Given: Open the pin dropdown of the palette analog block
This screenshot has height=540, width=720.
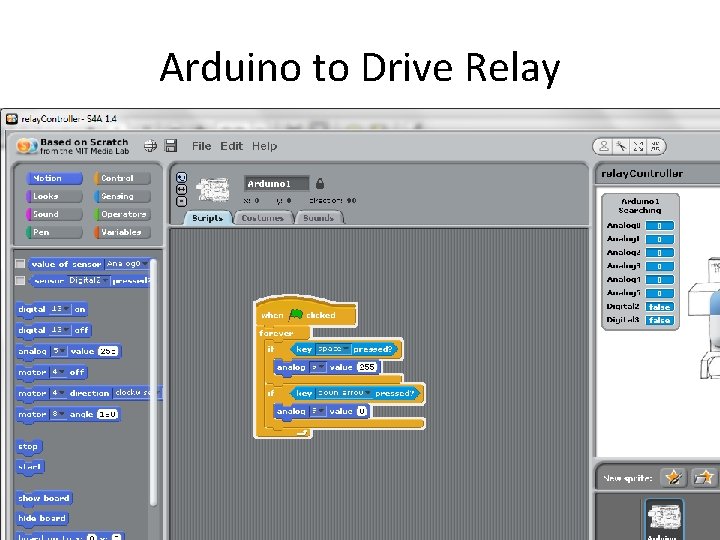Looking at the screenshot, I should click(58, 351).
